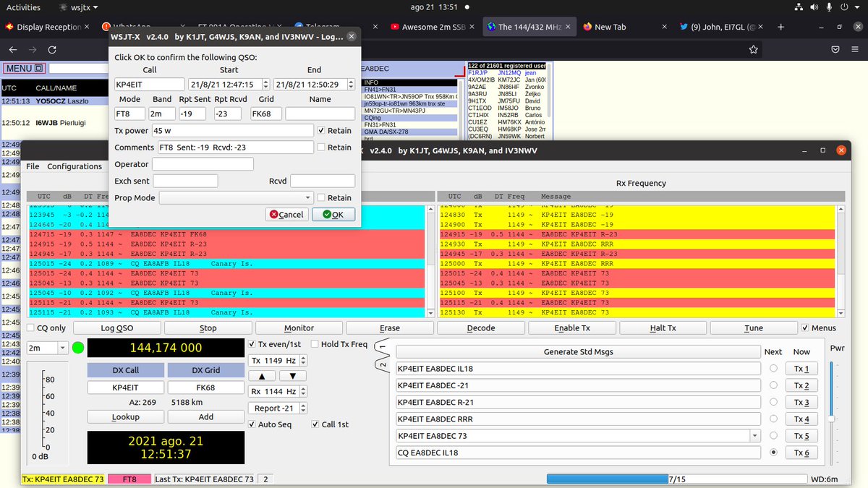The width and height of the screenshot is (868, 488).
Task: Open the MENU button on the webpage
Action: point(25,69)
